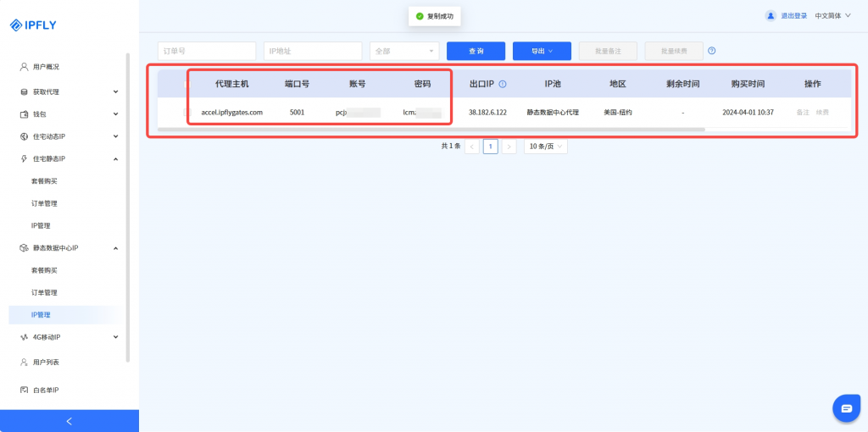Click the 退出登录 logout link
868x432 pixels.
[793, 15]
